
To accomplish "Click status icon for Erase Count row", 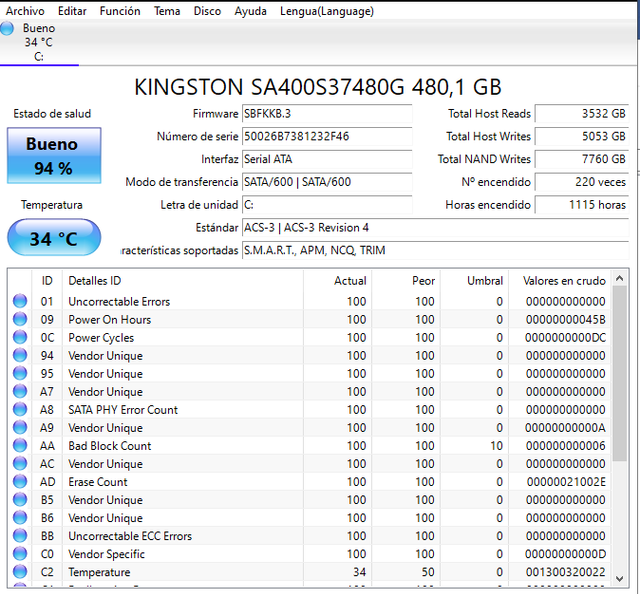I will [x=20, y=481].
